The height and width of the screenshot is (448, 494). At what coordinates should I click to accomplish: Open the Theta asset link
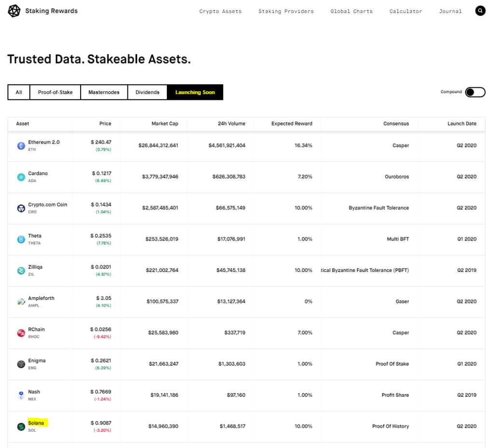35,236
